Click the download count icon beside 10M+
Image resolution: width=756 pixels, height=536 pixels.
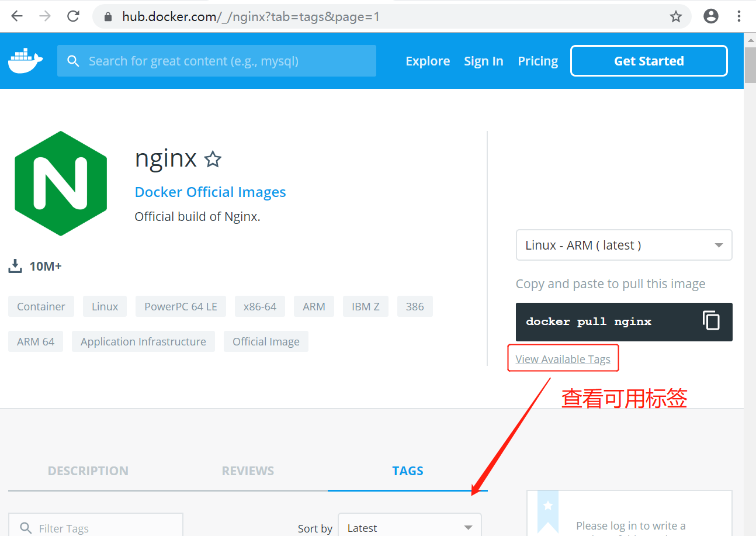pos(15,267)
